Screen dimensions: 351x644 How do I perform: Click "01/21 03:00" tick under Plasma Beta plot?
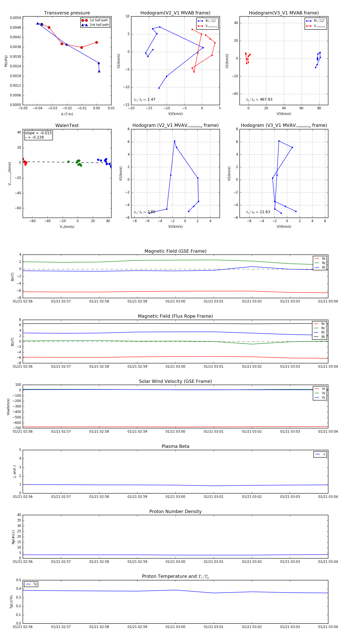[175, 497]
